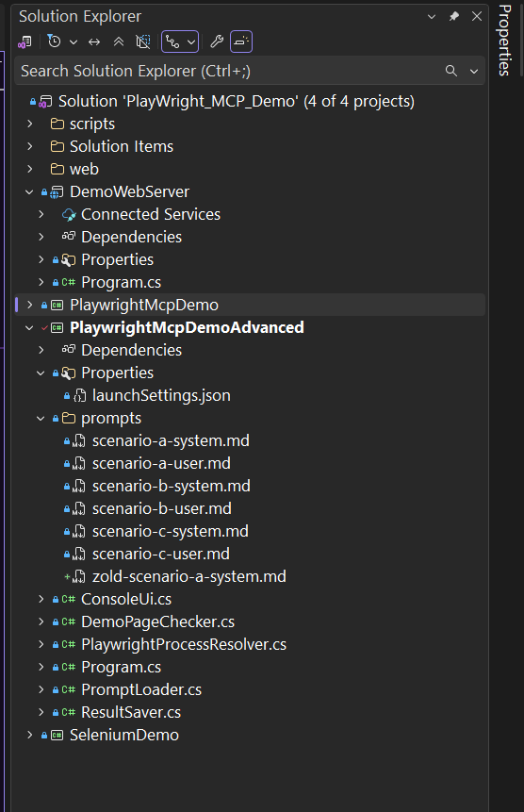Click the prompts folder icon
Image resolution: width=524 pixels, height=812 pixels.
pyautogui.click(x=68, y=418)
